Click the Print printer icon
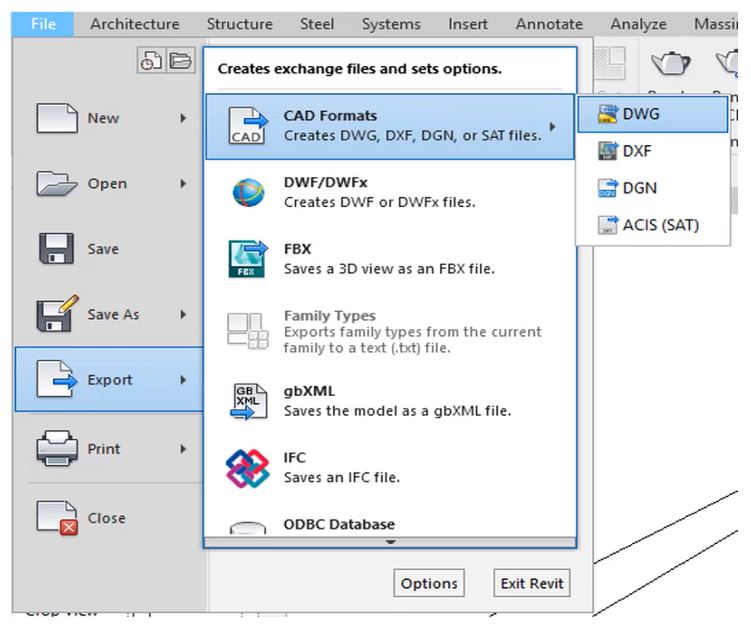 57,448
